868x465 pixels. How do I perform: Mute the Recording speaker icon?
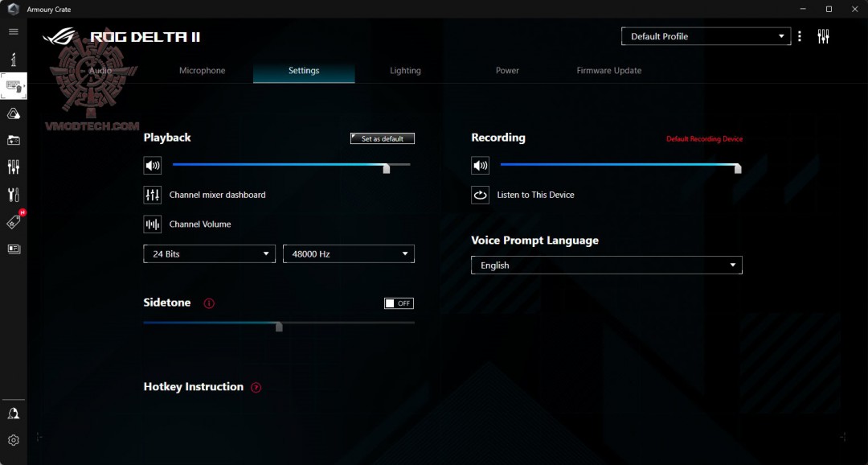pos(480,165)
